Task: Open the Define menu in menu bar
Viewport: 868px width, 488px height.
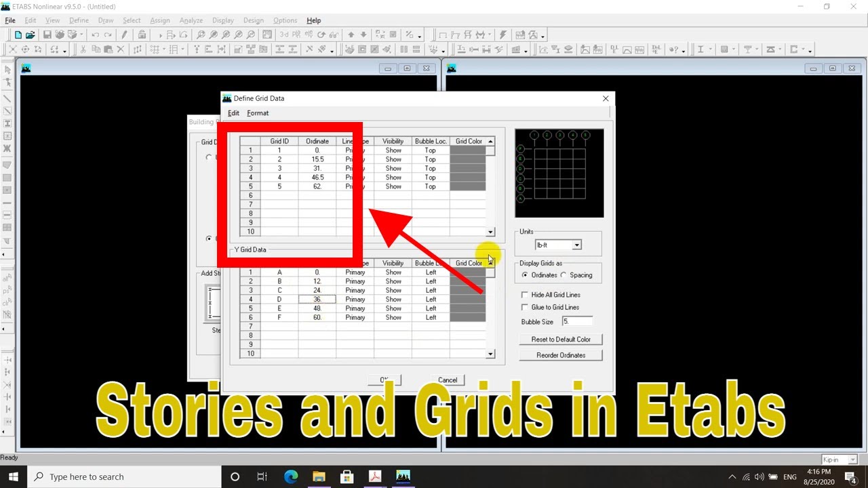Action: (79, 20)
